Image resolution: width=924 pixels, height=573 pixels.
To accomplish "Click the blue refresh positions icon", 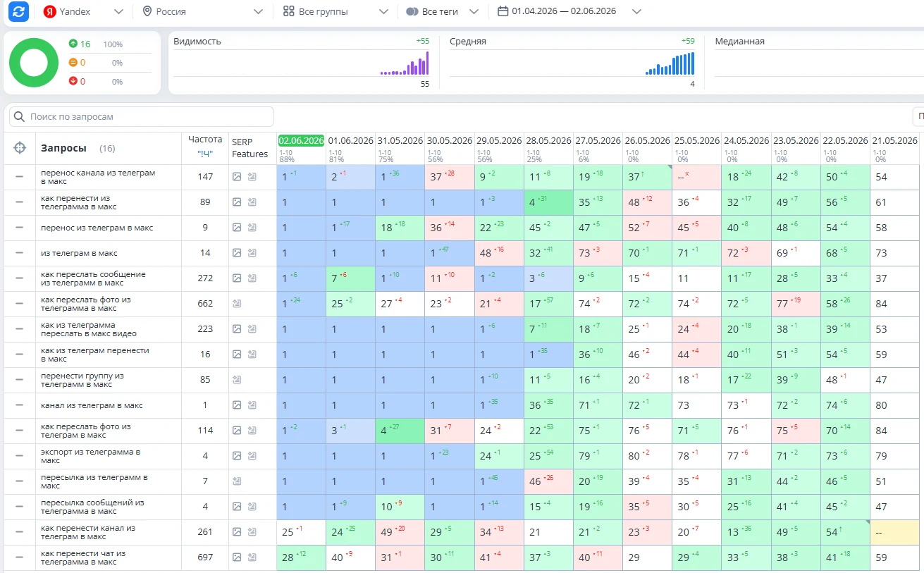I will [x=18, y=11].
